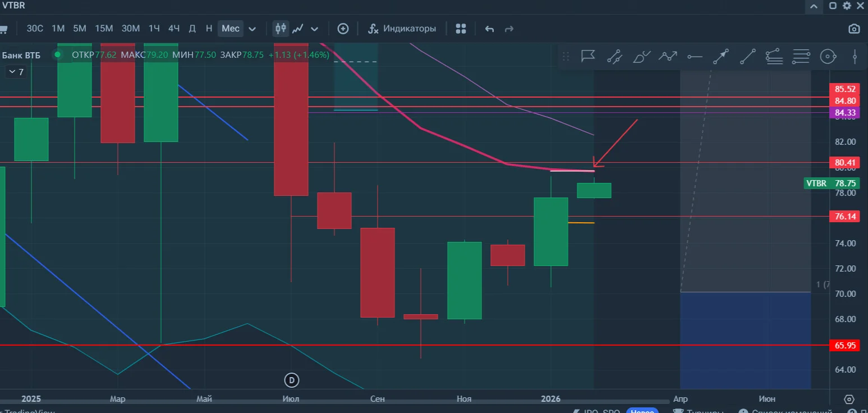
Task: Click the Сен label on time axis
Action: (378, 399)
